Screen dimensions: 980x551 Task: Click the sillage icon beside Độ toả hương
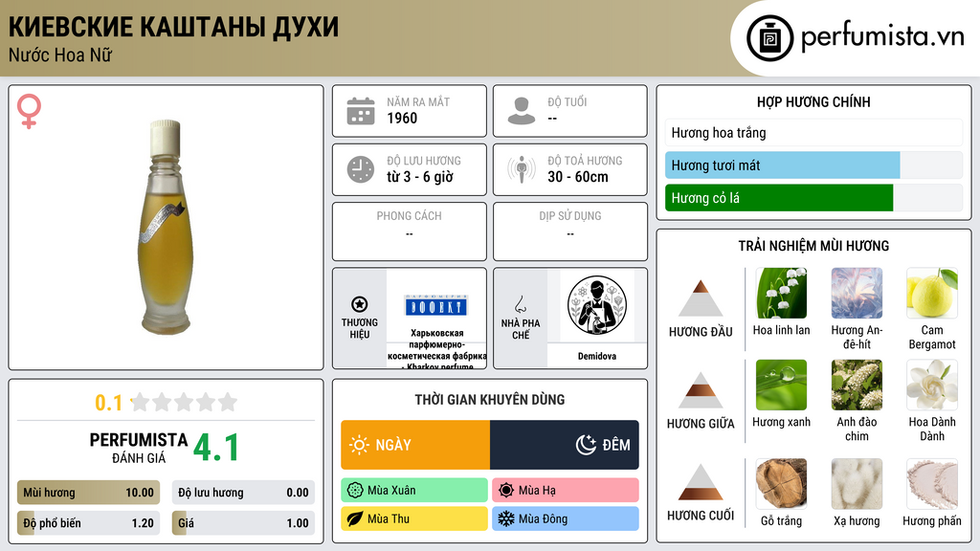[522, 169]
